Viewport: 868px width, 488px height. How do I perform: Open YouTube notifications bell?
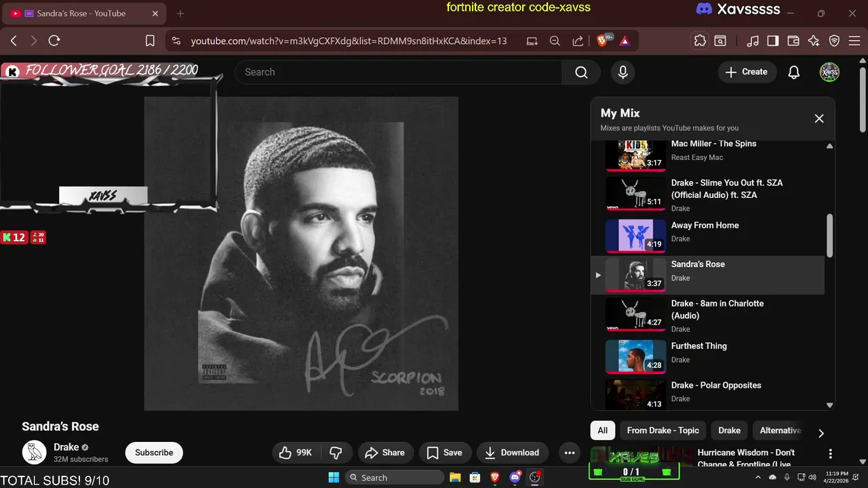(x=794, y=72)
